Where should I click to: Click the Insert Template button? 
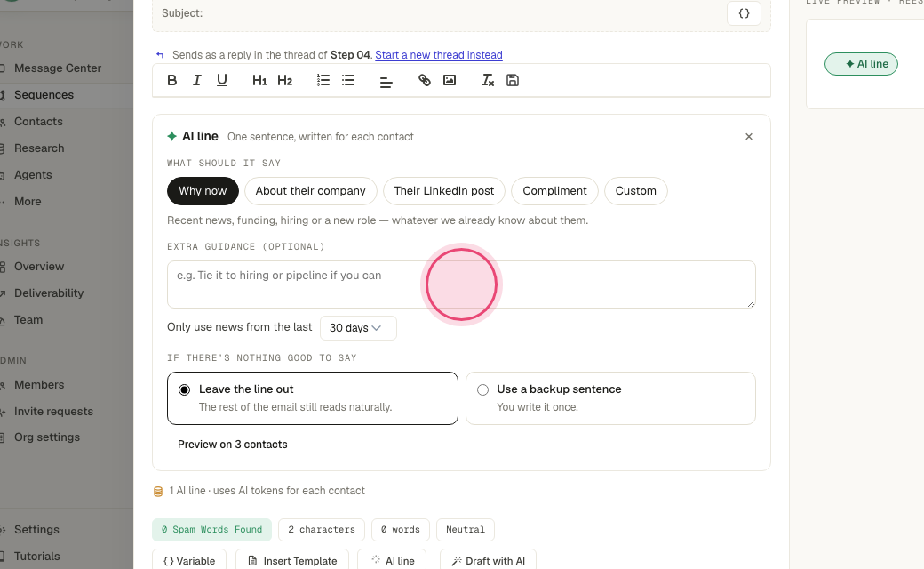[292, 561]
